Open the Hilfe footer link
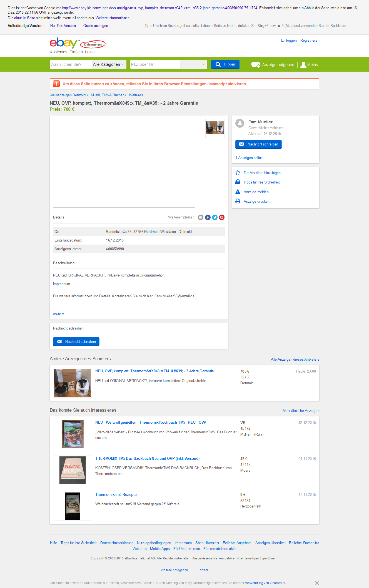 click(53, 543)
